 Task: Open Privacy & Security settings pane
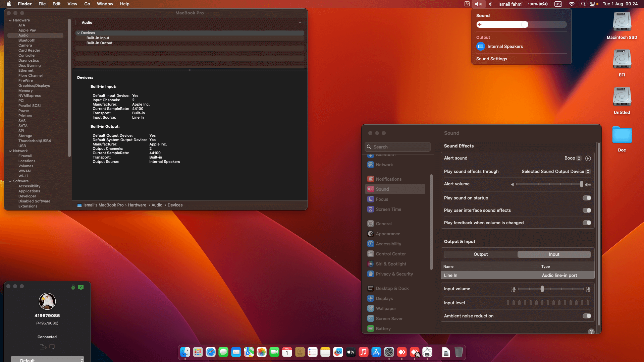[395, 274]
